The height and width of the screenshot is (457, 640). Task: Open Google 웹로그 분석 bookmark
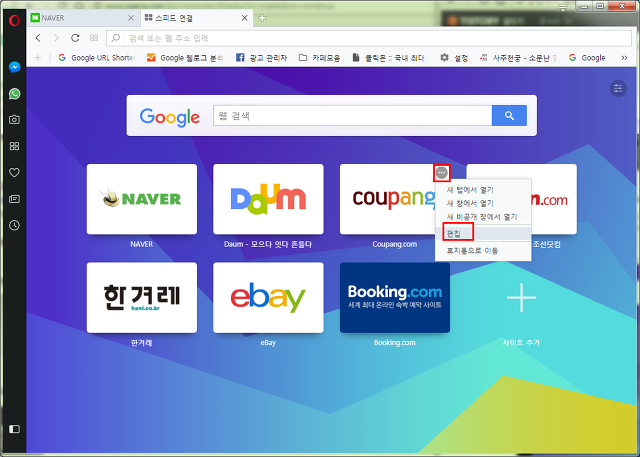click(x=185, y=58)
